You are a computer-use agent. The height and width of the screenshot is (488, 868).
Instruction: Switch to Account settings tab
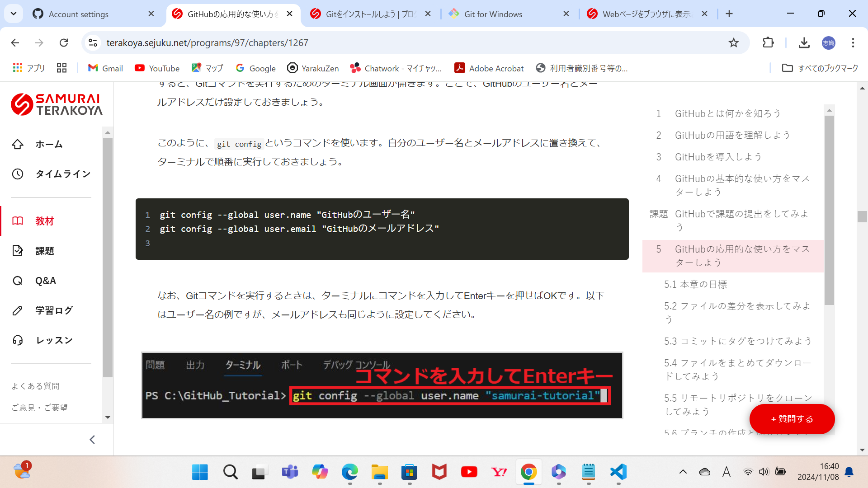click(x=93, y=14)
